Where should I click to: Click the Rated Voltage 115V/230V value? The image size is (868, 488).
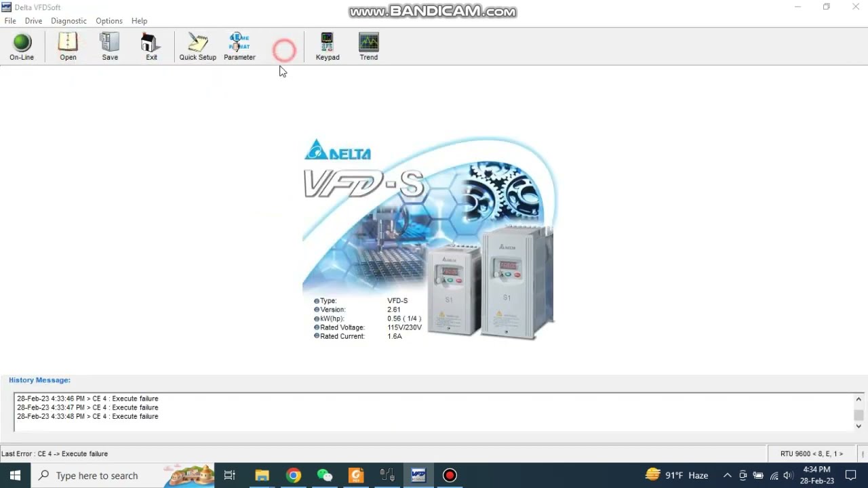point(404,327)
